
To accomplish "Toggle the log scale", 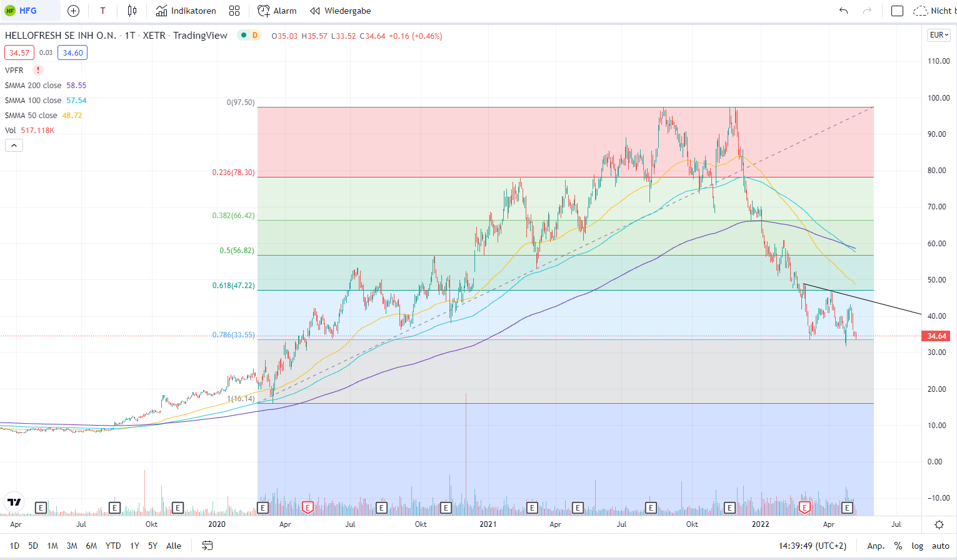I will coord(917,546).
